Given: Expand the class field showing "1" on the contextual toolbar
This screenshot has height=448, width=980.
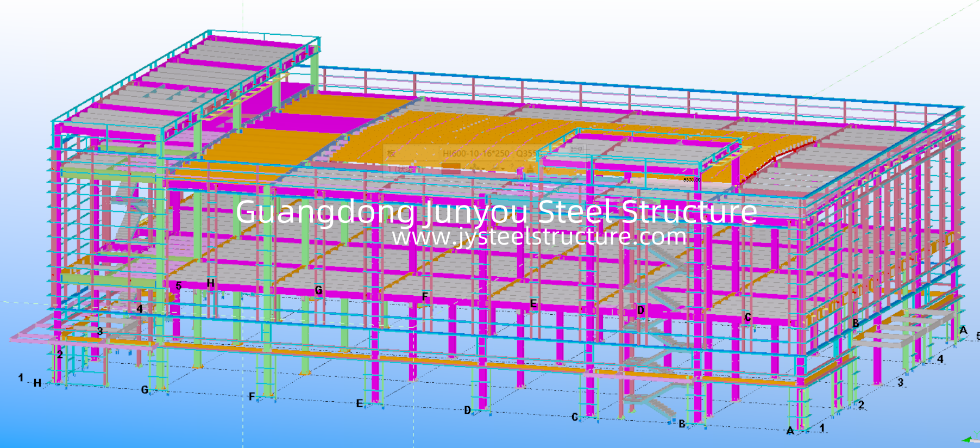Looking at the screenshot, I should pos(405,169).
